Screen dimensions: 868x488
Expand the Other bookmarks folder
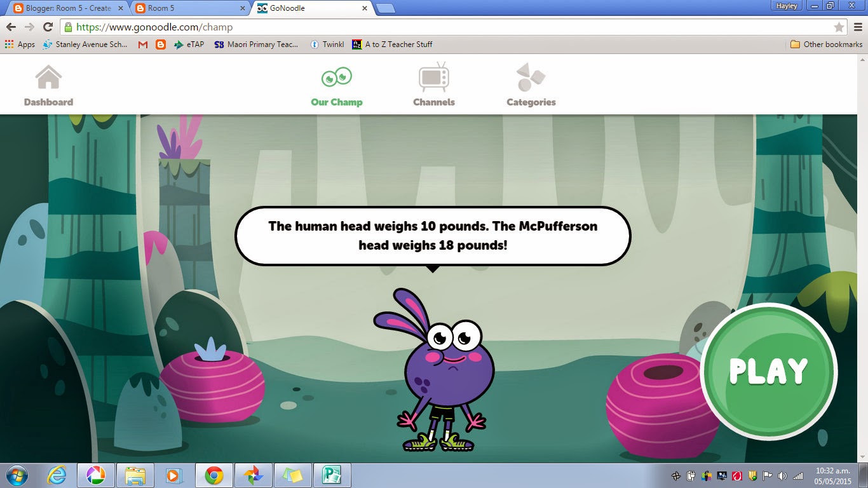(x=826, y=44)
